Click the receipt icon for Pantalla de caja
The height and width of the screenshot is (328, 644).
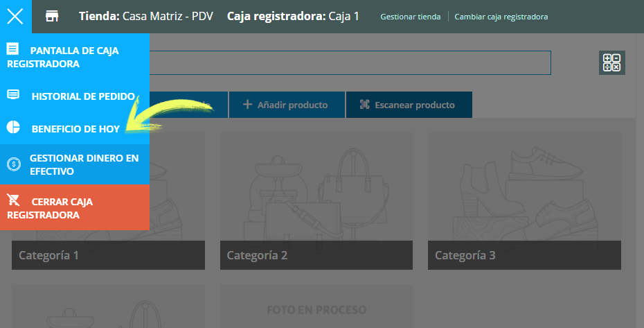tap(12, 49)
